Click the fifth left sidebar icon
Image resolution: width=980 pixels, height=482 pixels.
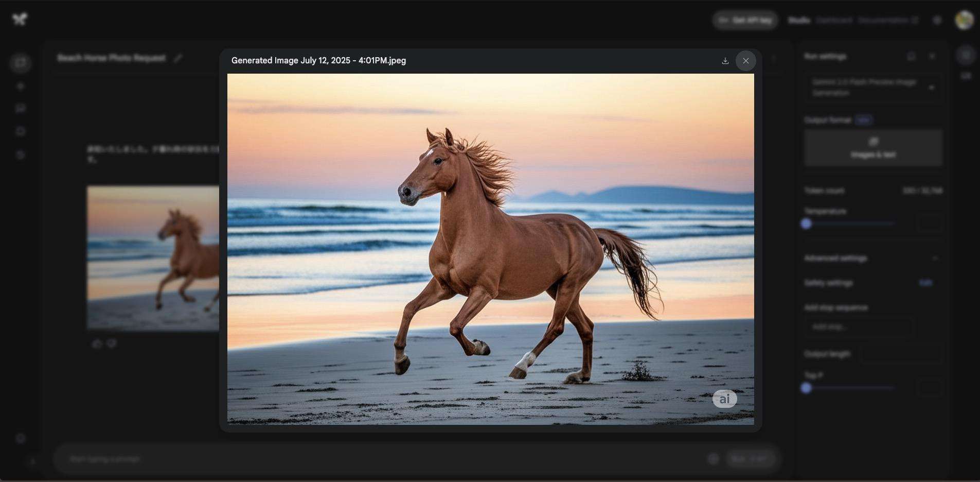[21, 154]
